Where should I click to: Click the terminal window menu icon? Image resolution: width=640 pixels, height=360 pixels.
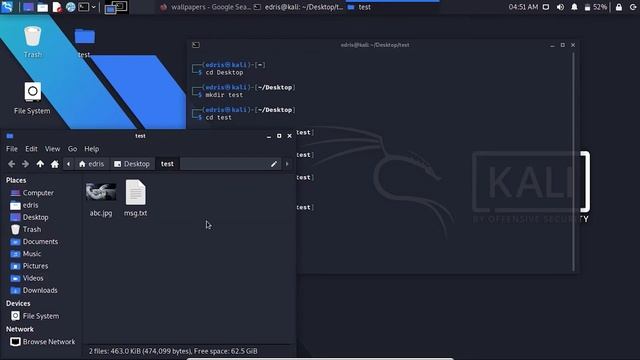[196, 45]
